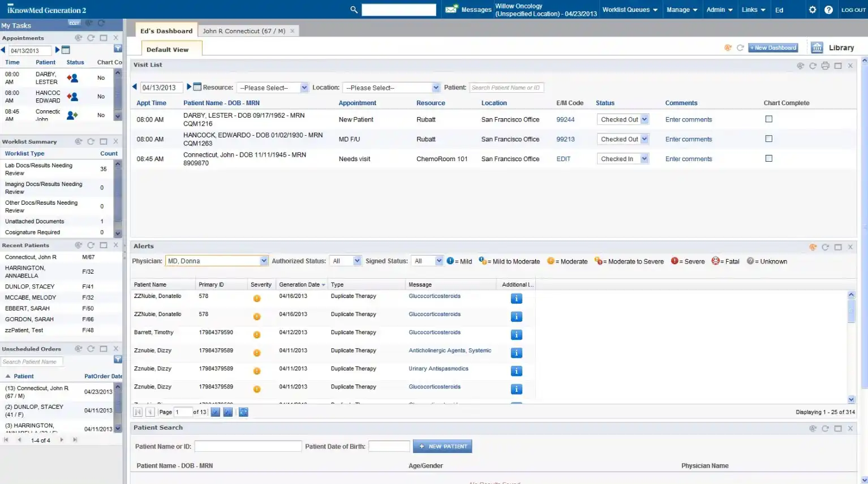Check Chart Complete for HANCOCK, EDWARDO
This screenshot has width=868, height=484.
point(768,138)
